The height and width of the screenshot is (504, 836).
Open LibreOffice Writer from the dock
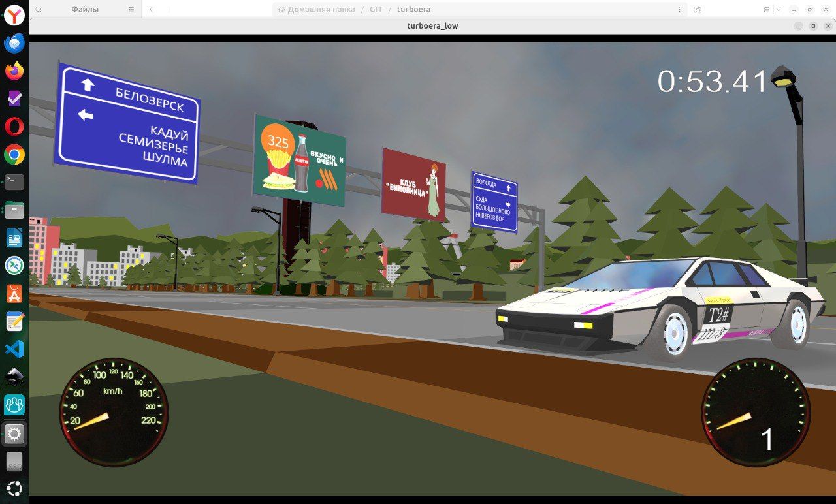14,238
